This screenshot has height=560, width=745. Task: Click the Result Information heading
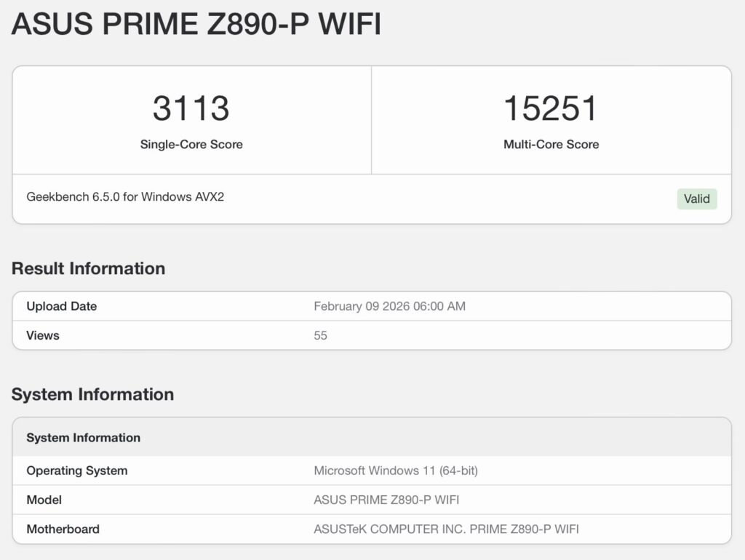pyautogui.click(x=88, y=268)
